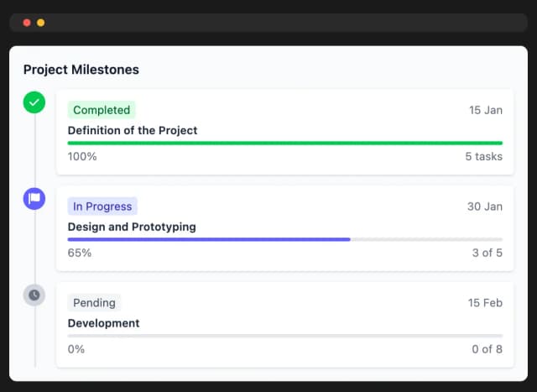
Task: Click the Completed status badge
Action: (102, 110)
